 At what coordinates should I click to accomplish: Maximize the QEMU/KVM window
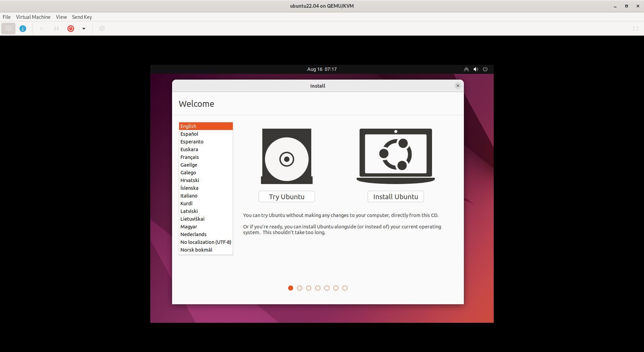pyautogui.click(x=626, y=6)
